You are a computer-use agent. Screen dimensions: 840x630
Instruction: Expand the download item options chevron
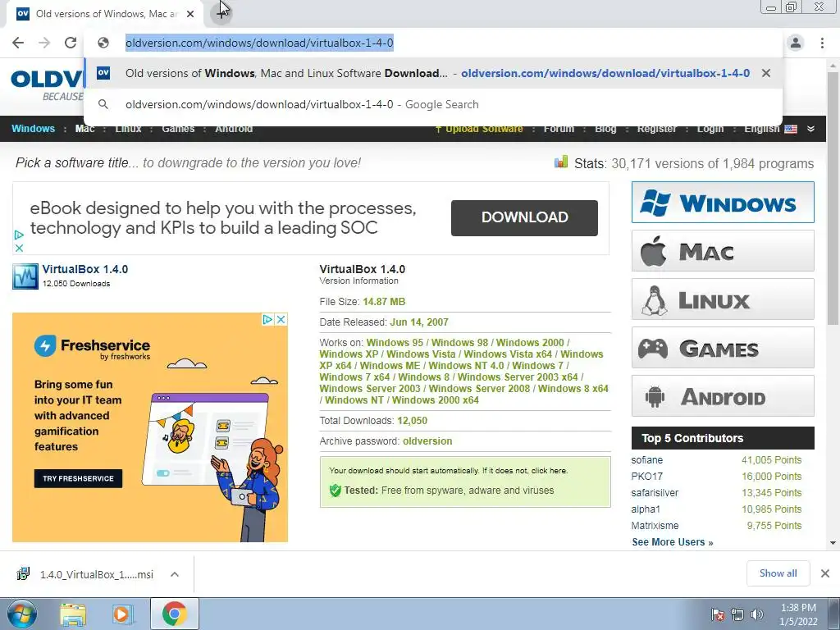pos(175,574)
